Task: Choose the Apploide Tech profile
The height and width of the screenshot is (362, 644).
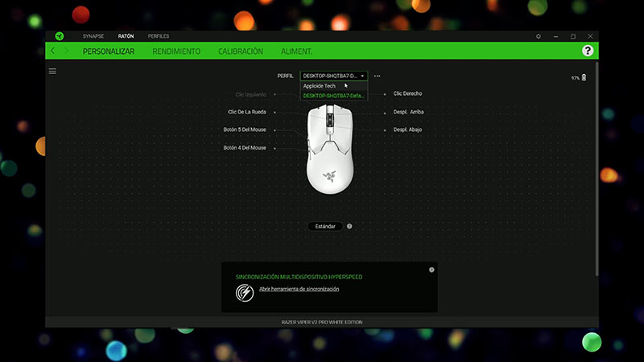Action: tap(333, 86)
